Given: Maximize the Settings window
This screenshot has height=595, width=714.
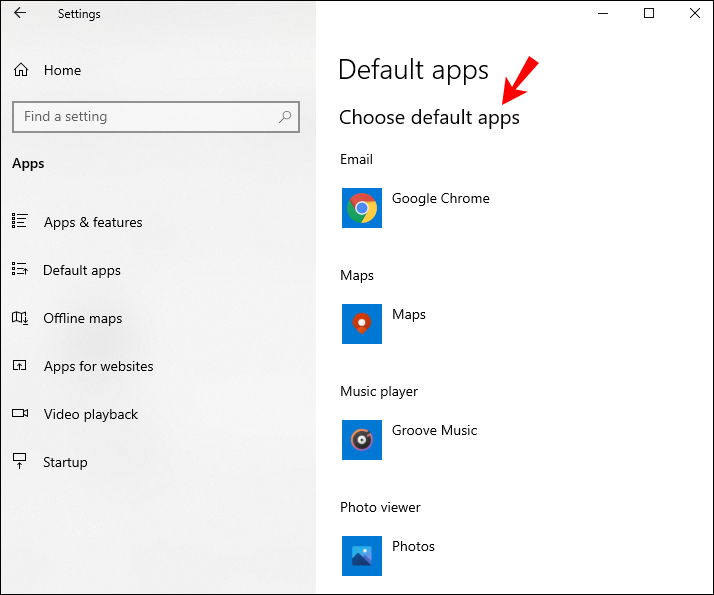Looking at the screenshot, I should pyautogui.click(x=649, y=13).
